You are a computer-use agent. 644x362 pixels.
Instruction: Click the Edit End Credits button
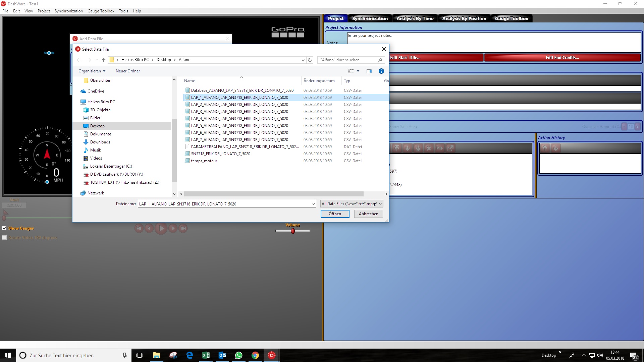point(562,58)
